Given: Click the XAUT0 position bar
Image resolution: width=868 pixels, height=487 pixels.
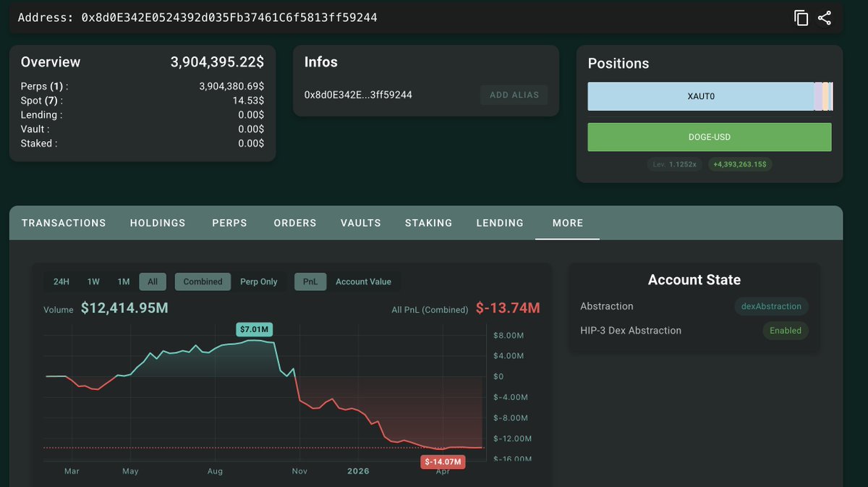Looking at the screenshot, I should pos(700,96).
